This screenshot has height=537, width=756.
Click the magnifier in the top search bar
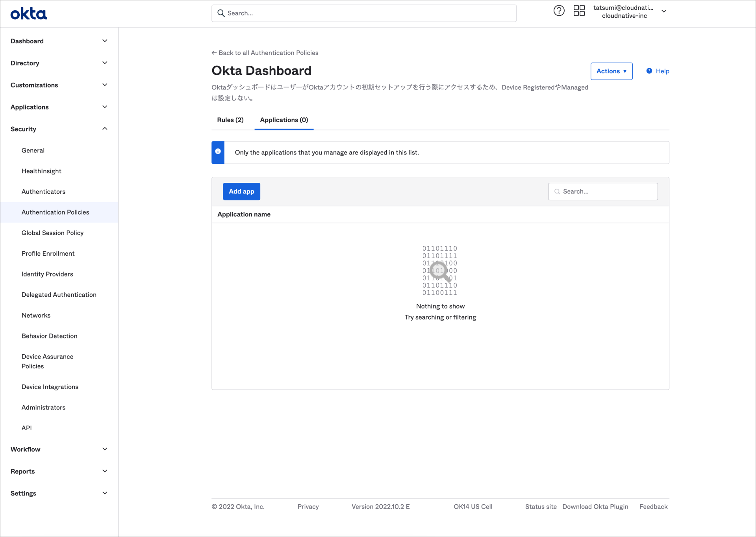point(221,13)
